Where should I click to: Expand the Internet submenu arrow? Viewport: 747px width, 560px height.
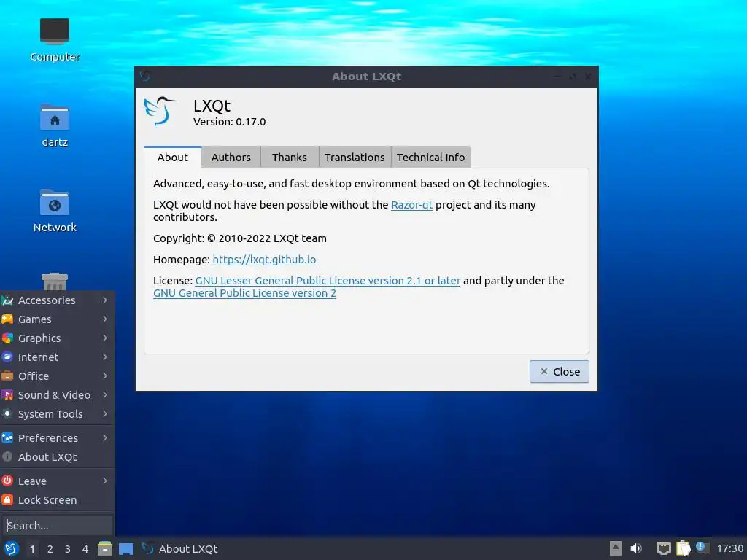point(105,357)
